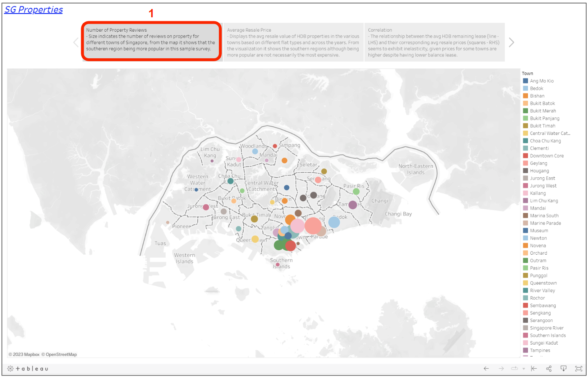588x377 pixels.
Task: Click the blue circle near the Bedok map label
Action: coord(334,222)
